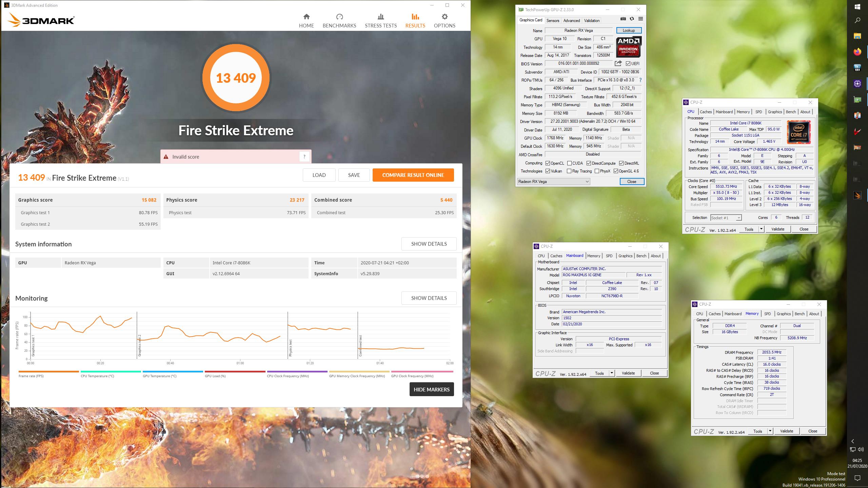
Task: Toggle the CUDA checkbox
Action: [570, 163]
